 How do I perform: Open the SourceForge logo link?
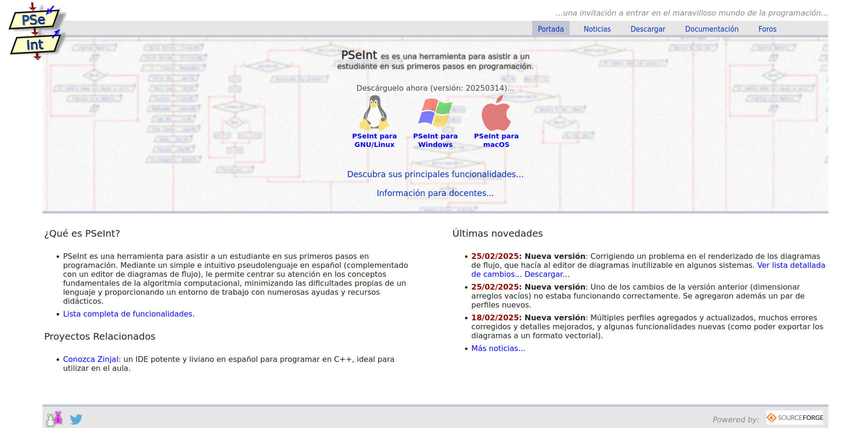click(795, 418)
